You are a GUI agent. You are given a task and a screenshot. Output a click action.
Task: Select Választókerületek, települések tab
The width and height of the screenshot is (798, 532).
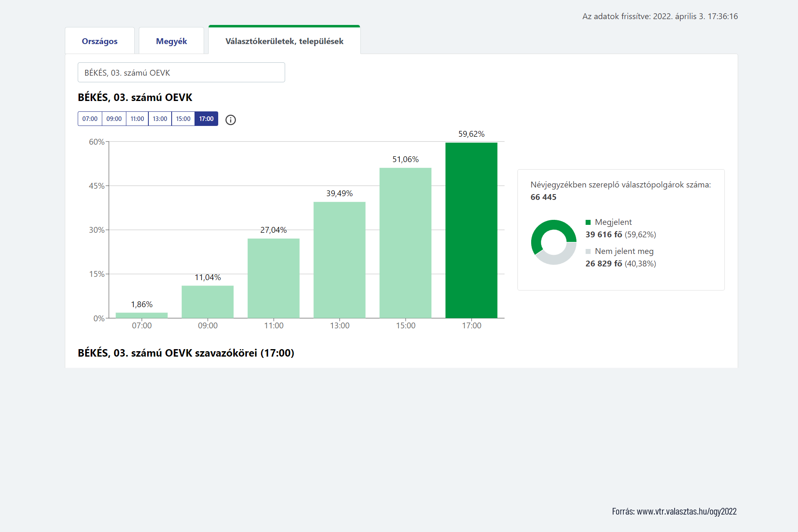pyautogui.click(x=284, y=41)
